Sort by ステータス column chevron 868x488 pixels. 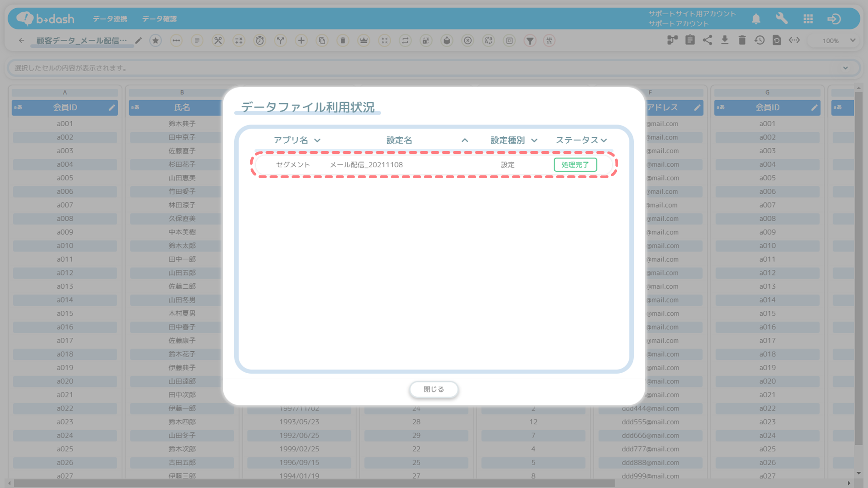click(x=604, y=140)
